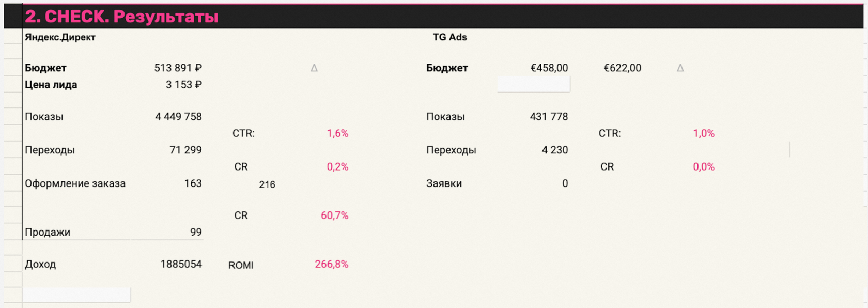
Task: Click the TG Ads budget €458,00
Action: coord(549,68)
